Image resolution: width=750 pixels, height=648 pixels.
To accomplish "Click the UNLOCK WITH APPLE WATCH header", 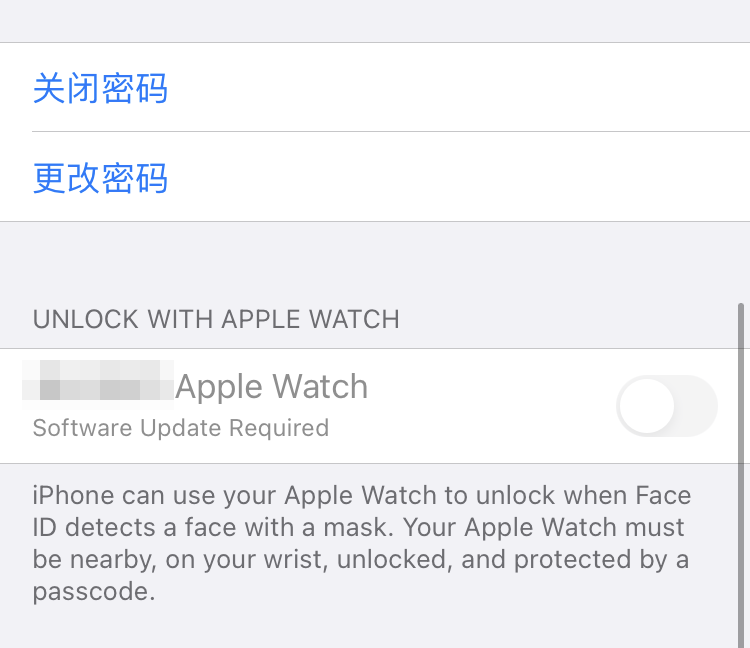I will tap(216, 319).
